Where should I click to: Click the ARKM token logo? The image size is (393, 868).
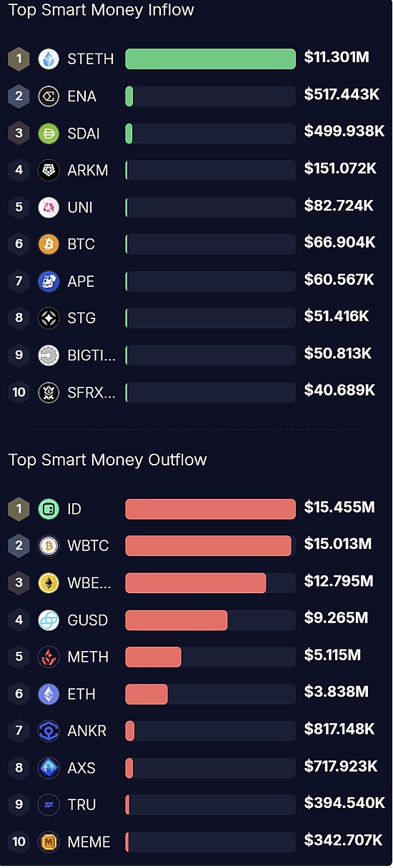(x=49, y=170)
